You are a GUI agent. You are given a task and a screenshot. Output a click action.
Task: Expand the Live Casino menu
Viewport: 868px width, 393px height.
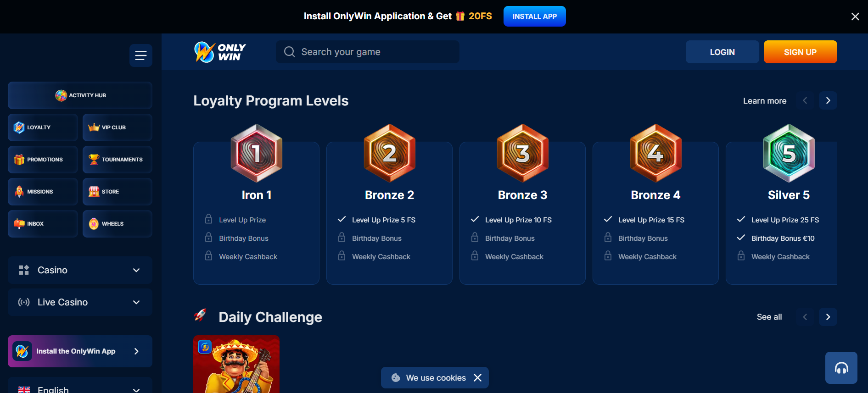[x=80, y=302]
